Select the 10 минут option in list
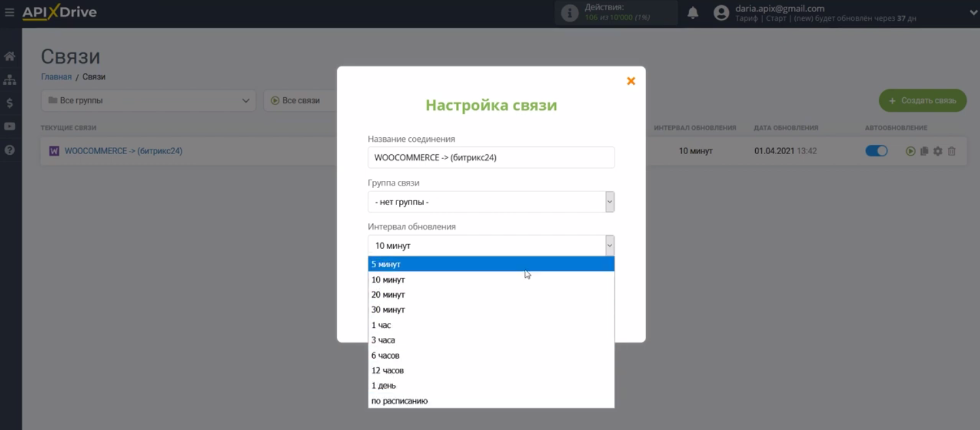The width and height of the screenshot is (980, 430). point(491,280)
